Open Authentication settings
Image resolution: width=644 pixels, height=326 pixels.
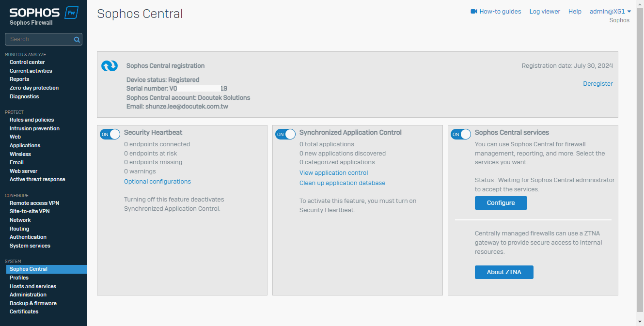(28, 237)
